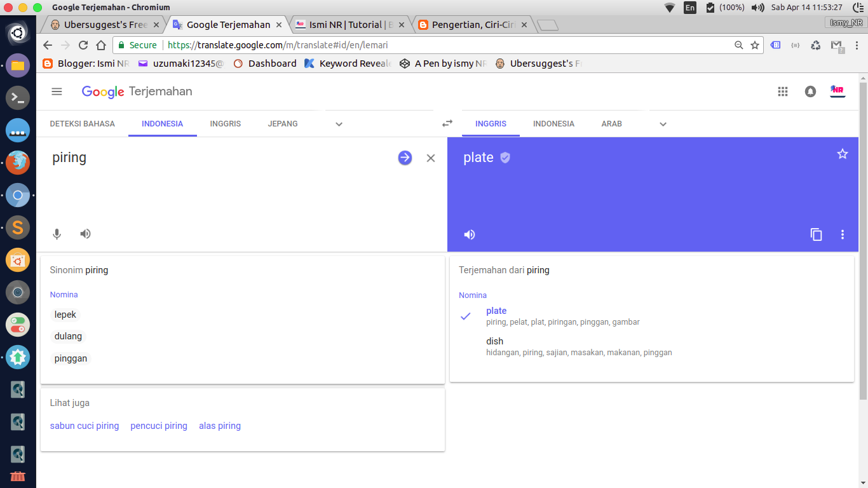This screenshot has height=488, width=868.
Task: Activate microphone voice input
Action: pyautogui.click(x=57, y=234)
